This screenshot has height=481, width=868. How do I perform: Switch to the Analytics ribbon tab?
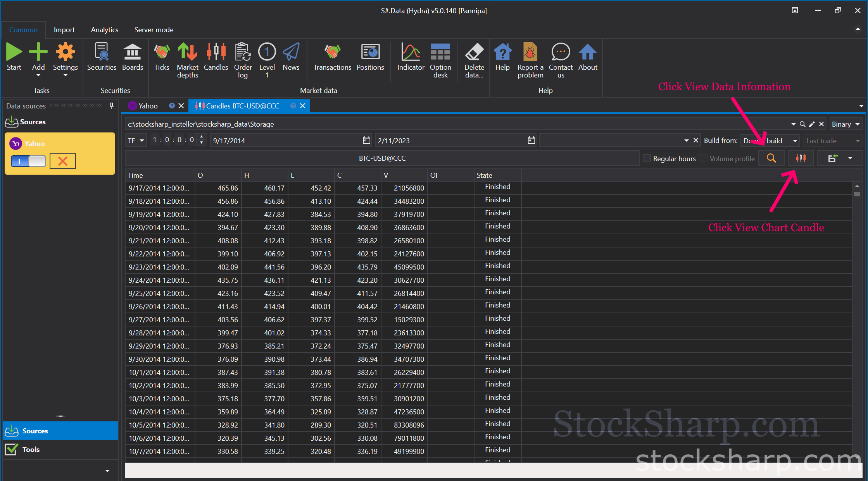point(105,30)
